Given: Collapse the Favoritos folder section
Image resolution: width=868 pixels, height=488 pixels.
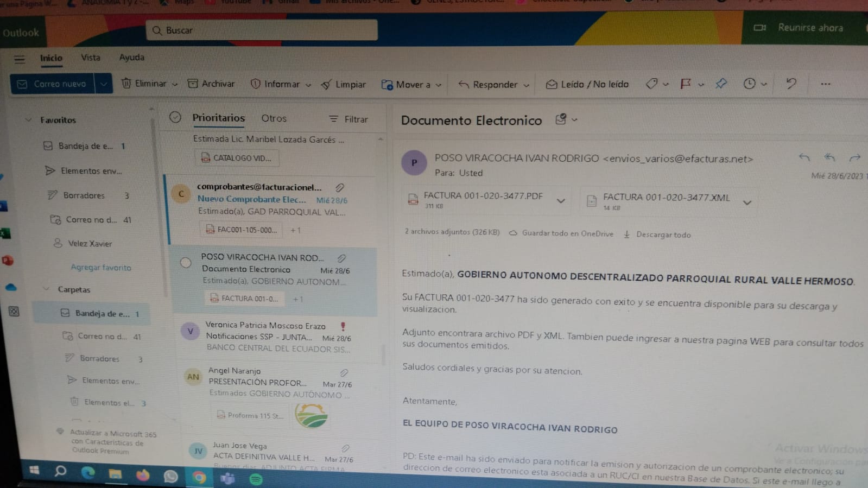Looking at the screenshot, I should 29,120.
